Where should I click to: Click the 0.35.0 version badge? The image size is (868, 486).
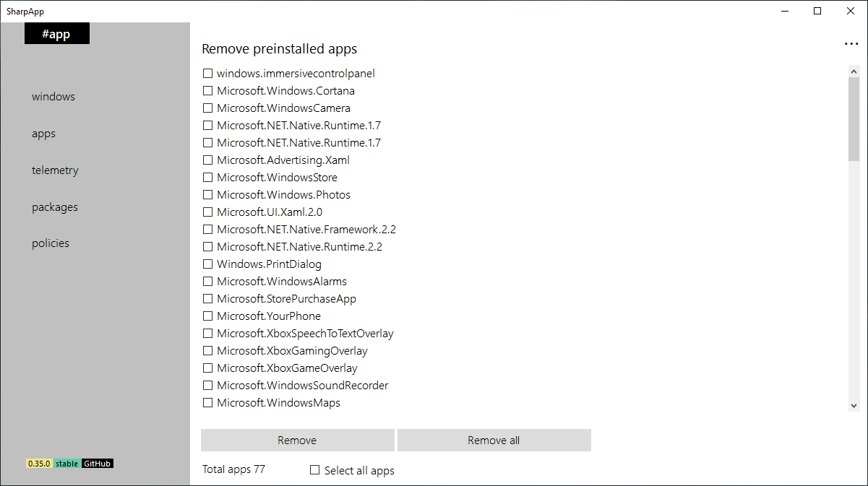point(39,464)
